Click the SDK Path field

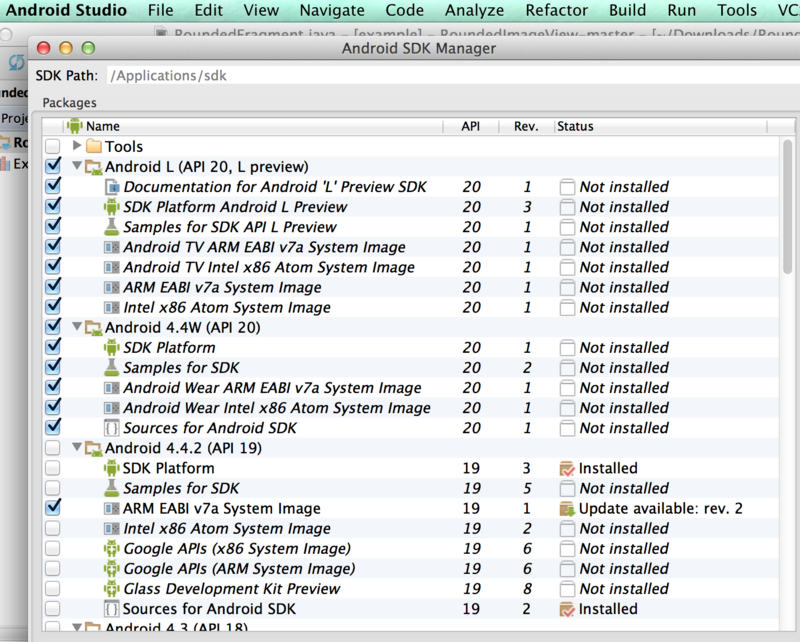coord(453,76)
